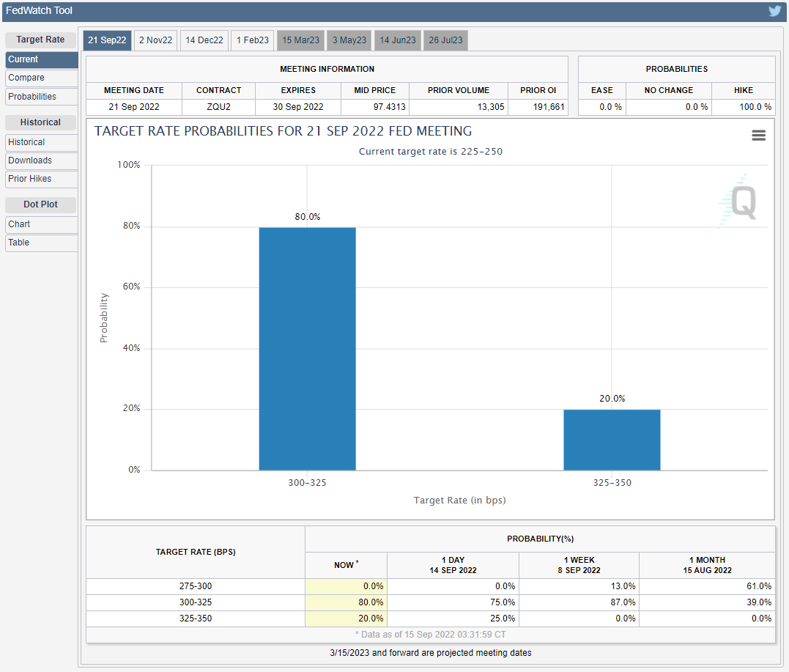The height and width of the screenshot is (672, 789).
Task: Show the Dot Plot Table view
Action: click(x=41, y=243)
